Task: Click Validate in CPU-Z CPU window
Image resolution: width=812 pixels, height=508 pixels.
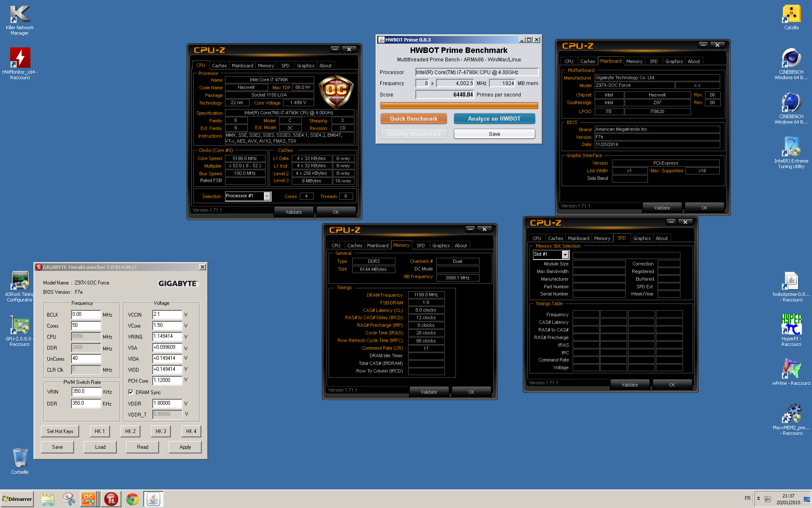Action: (294, 212)
